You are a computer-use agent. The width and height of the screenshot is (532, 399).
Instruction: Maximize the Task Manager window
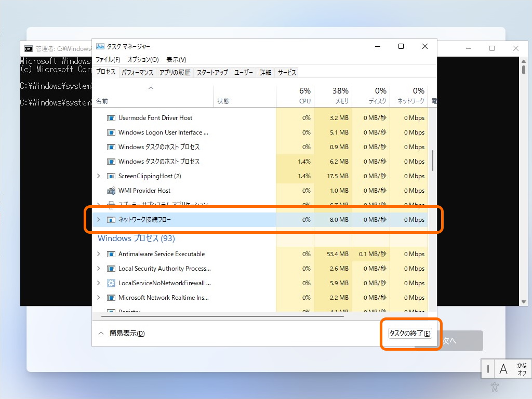click(x=401, y=46)
